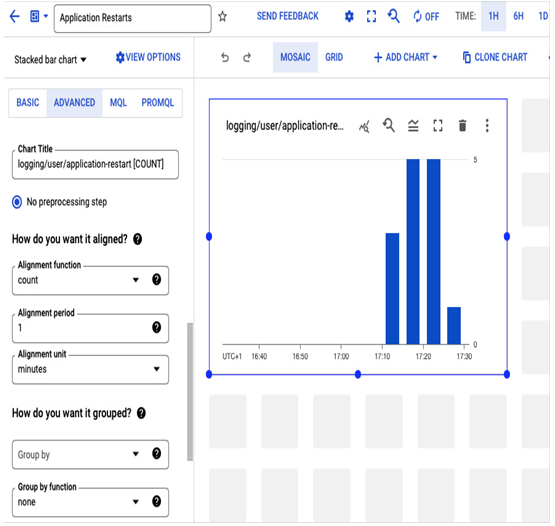Click SEND FEEDBACK link
This screenshot has height=526, width=555.
[x=287, y=16]
